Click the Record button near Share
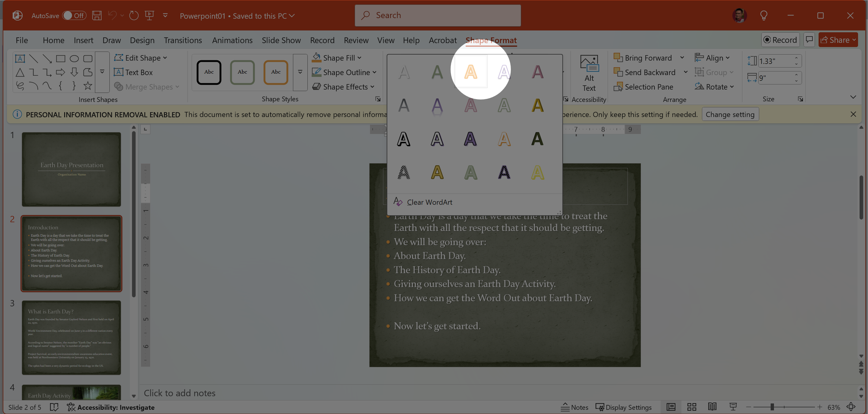Viewport: 868px width, 414px height. point(780,40)
